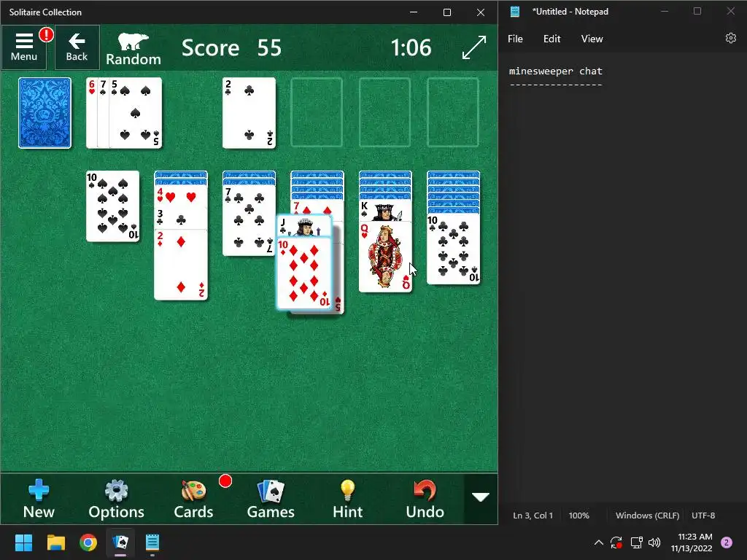Open Notepad settings gear
Viewport: 747px width, 560px height.
(731, 38)
